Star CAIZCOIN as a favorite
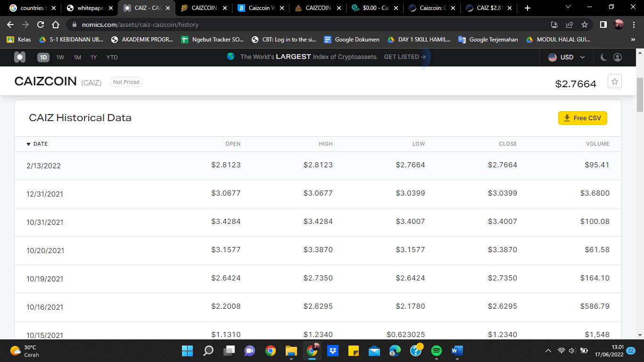The height and width of the screenshot is (362, 644). click(615, 81)
